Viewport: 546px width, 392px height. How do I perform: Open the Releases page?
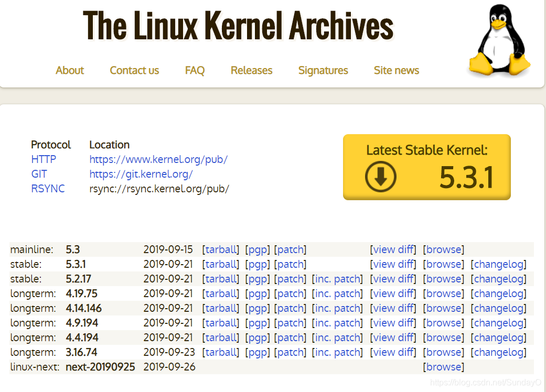click(x=251, y=70)
